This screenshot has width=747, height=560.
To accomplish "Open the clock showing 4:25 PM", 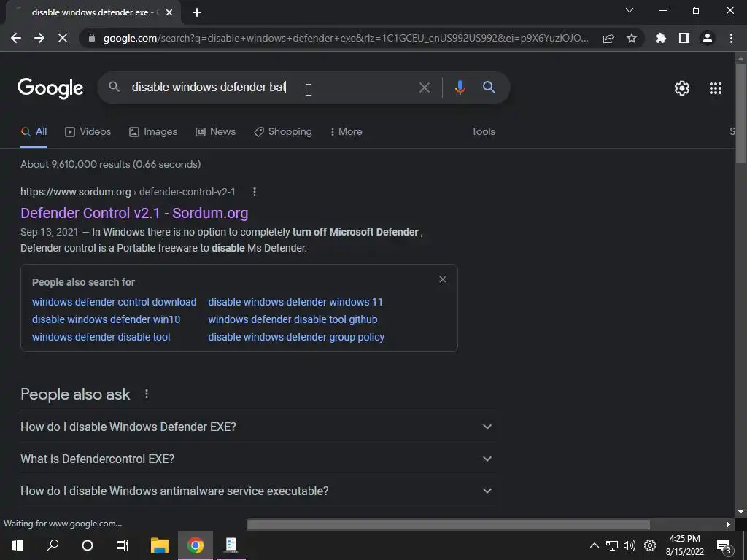I will (684, 545).
